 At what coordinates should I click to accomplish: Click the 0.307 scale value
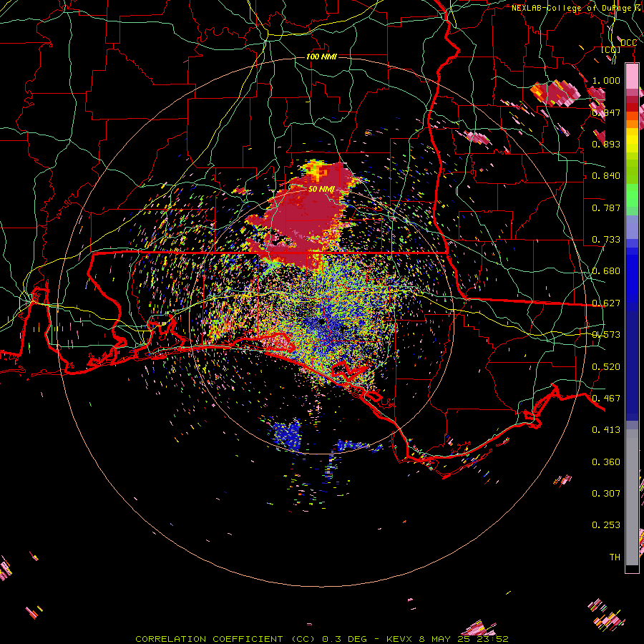coord(606,493)
